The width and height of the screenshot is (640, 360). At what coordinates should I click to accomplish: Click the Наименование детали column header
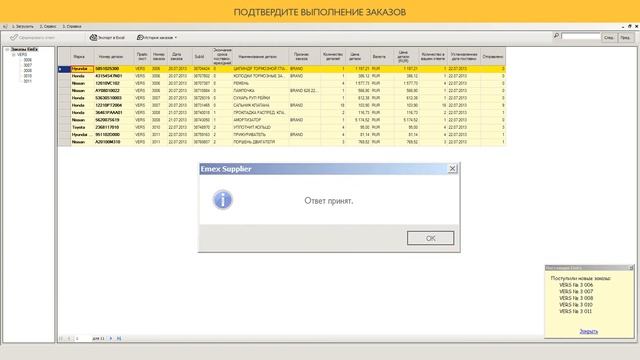click(260, 57)
